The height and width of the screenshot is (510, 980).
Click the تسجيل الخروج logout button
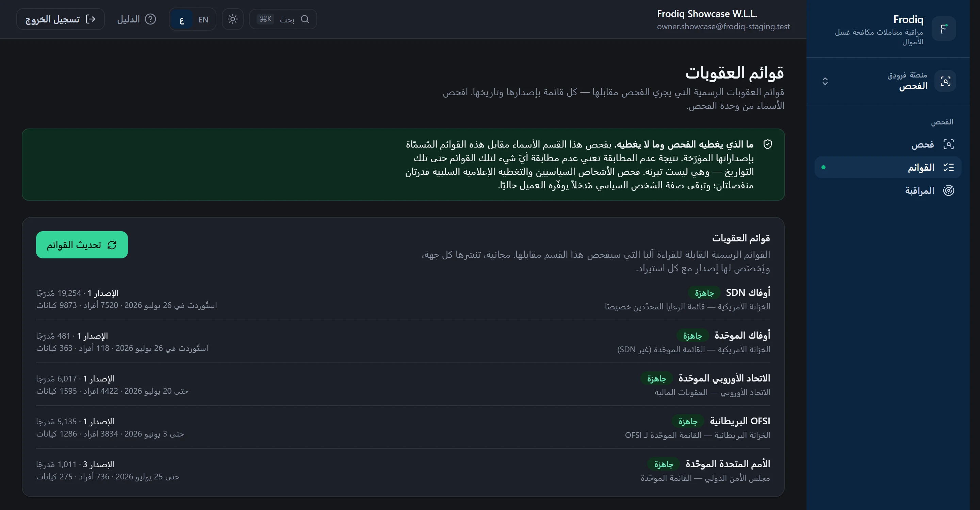coord(61,19)
